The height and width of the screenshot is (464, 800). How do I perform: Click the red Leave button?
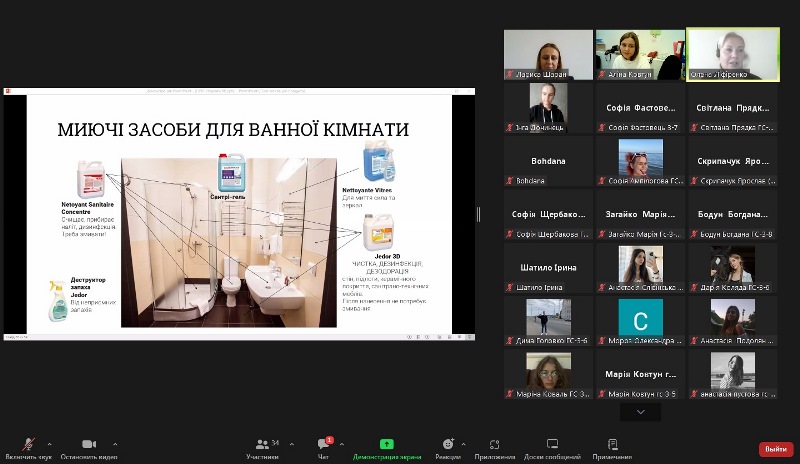point(776,449)
